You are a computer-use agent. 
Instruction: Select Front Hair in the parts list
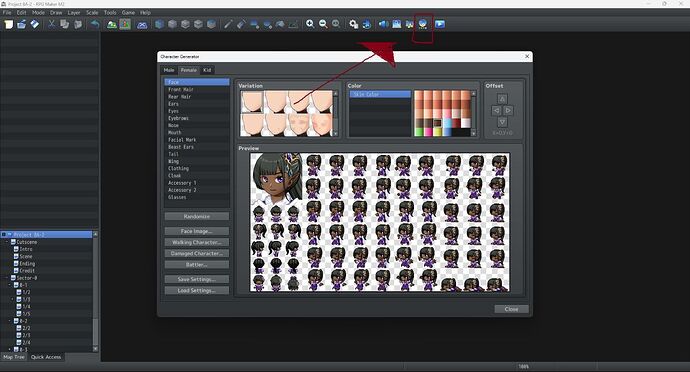pos(197,89)
